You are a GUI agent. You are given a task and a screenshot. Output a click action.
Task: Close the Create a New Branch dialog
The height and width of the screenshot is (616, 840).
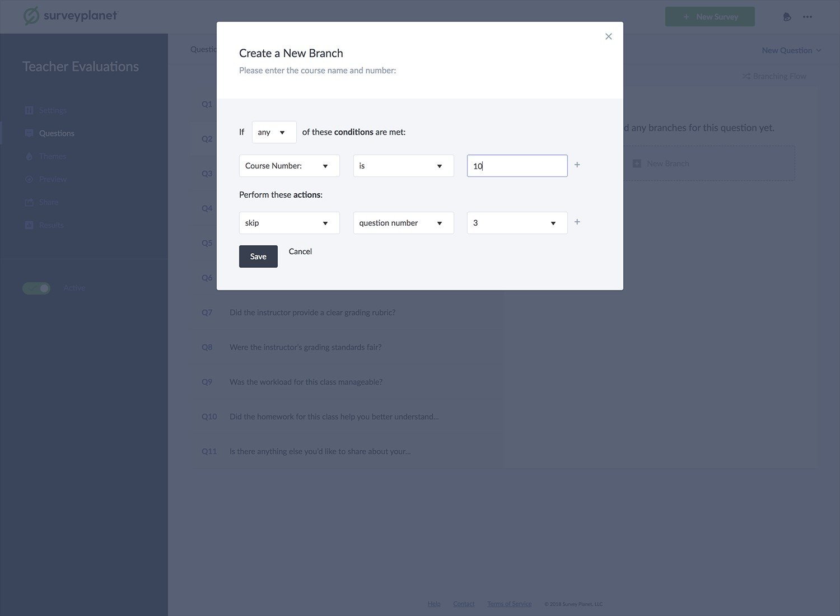608,36
